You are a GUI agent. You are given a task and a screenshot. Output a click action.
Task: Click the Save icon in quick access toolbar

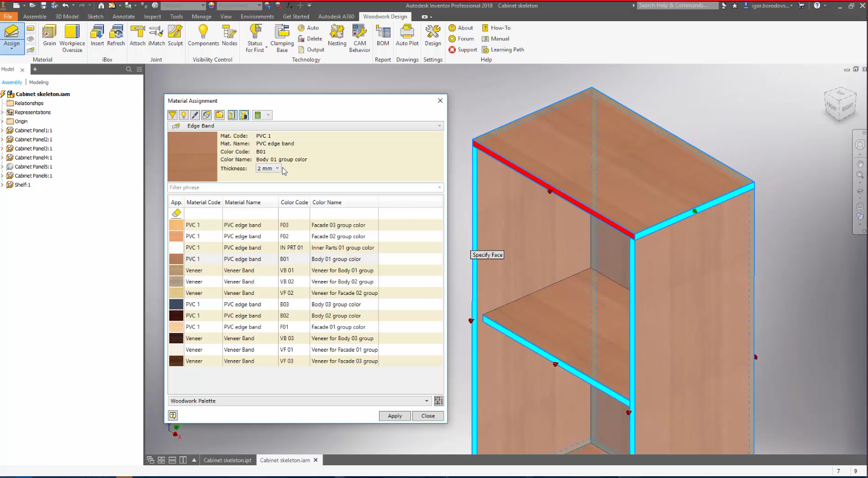44,5
